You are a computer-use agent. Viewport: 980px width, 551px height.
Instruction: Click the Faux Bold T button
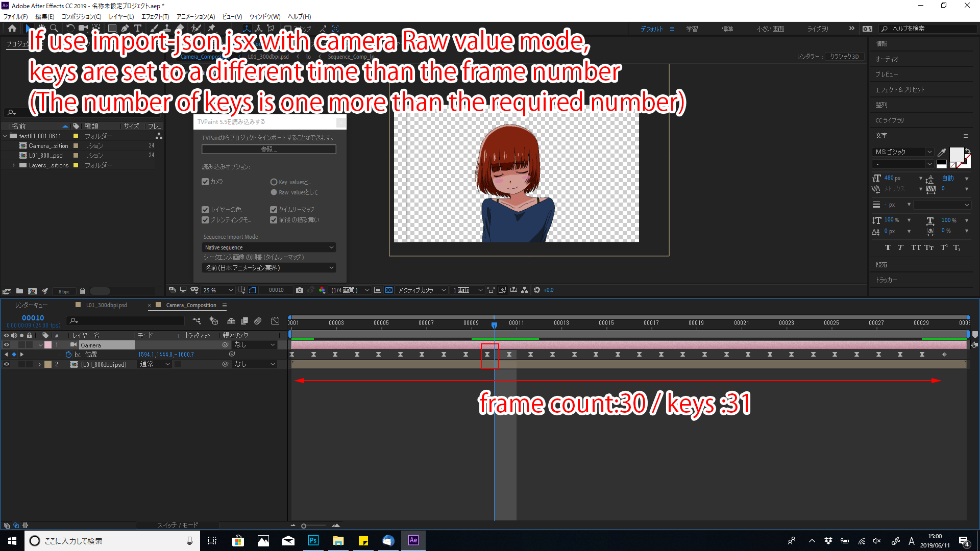[888, 247]
